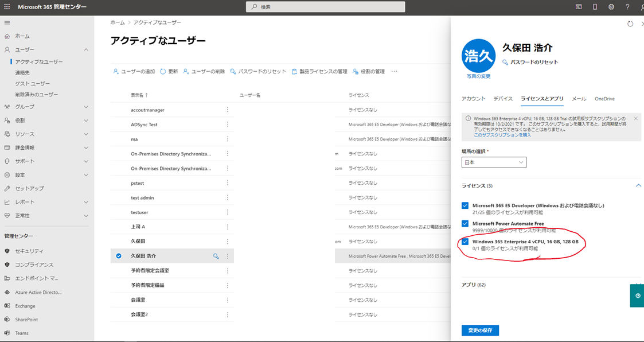Disable the Microsoft Power Automate Free license
This screenshot has width=644, height=342.
(465, 224)
